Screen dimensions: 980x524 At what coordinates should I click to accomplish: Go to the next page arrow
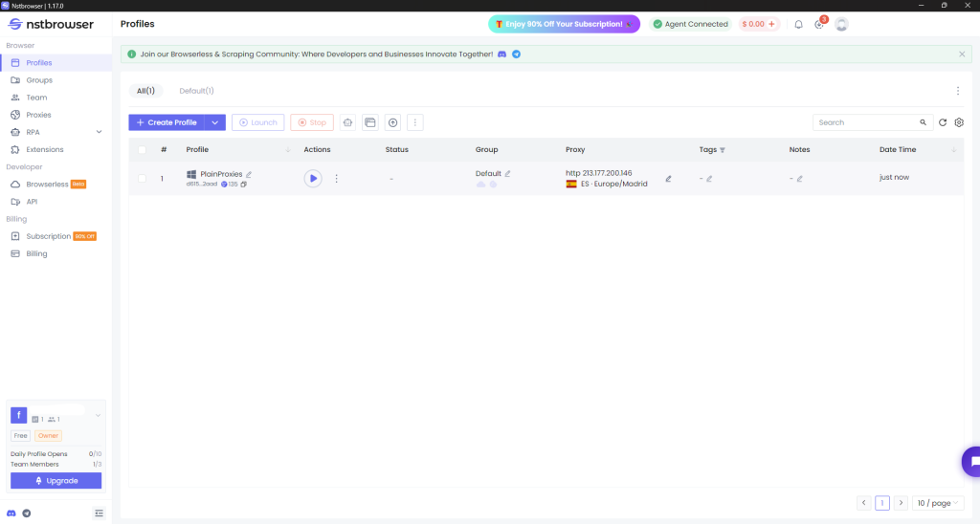point(901,503)
